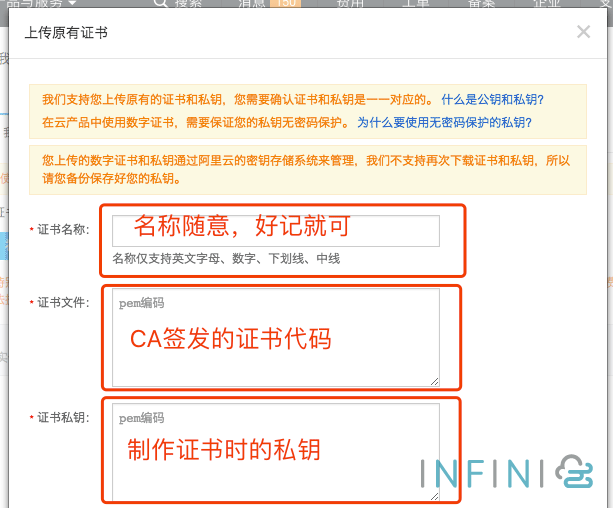The width and height of the screenshot is (613, 508).
Task: Click into the 证书文件 pem textarea
Action: coord(276,337)
